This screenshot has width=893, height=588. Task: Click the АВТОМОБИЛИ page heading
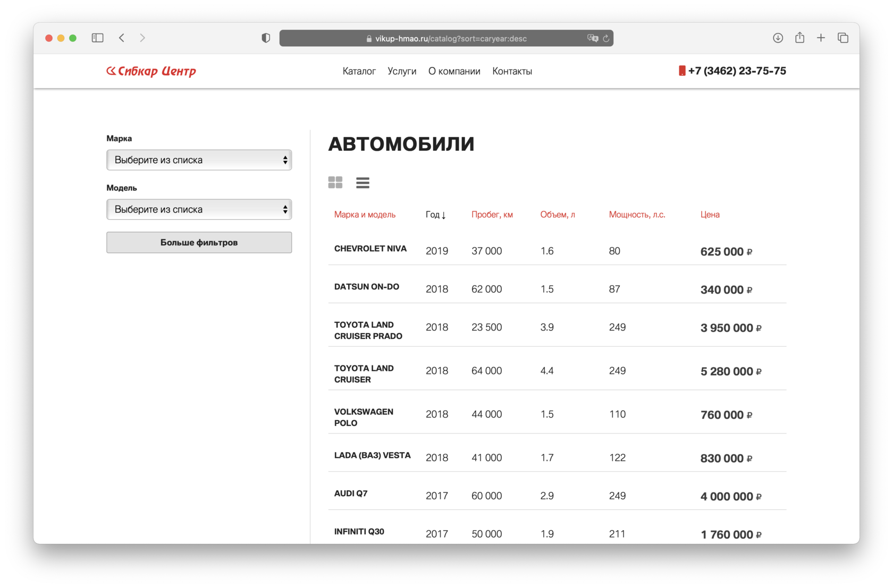[x=401, y=144]
